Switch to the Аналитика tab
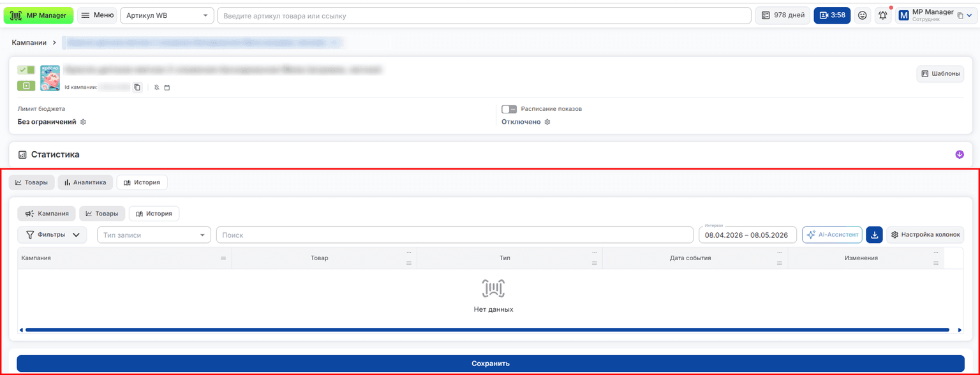980x375 pixels. tap(85, 182)
